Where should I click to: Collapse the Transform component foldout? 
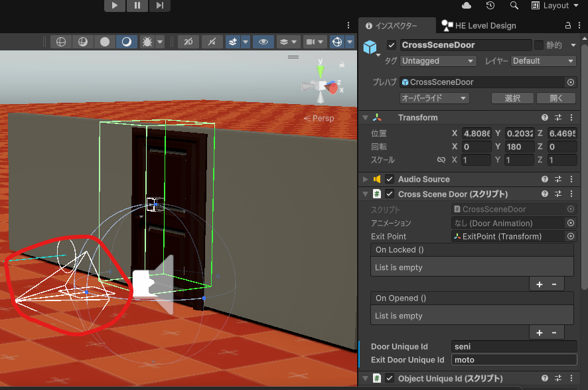pos(365,117)
